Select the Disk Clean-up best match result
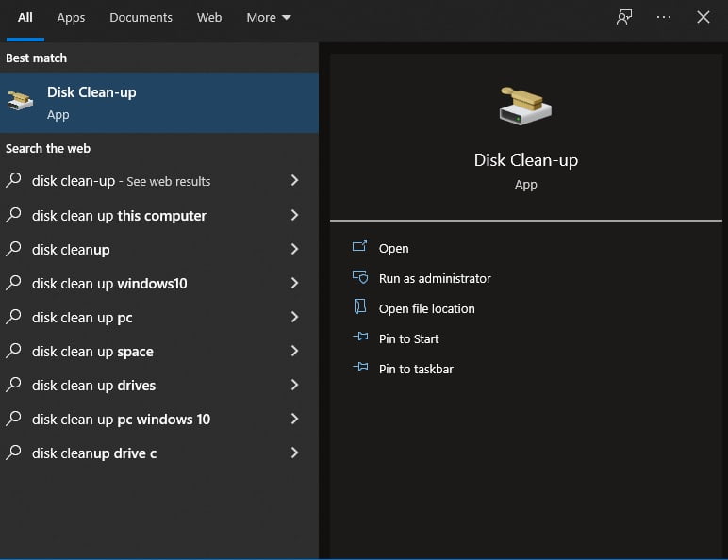 click(x=159, y=103)
